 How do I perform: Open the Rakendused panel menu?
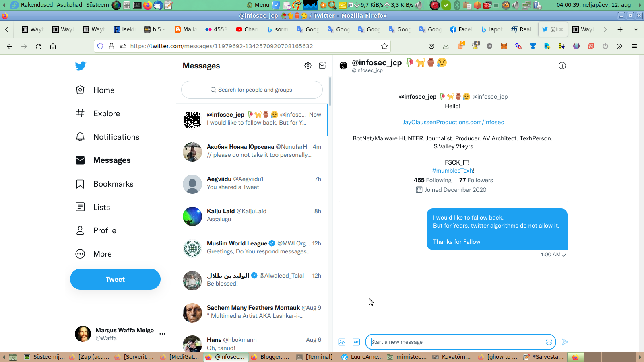pyautogui.click(x=37, y=5)
